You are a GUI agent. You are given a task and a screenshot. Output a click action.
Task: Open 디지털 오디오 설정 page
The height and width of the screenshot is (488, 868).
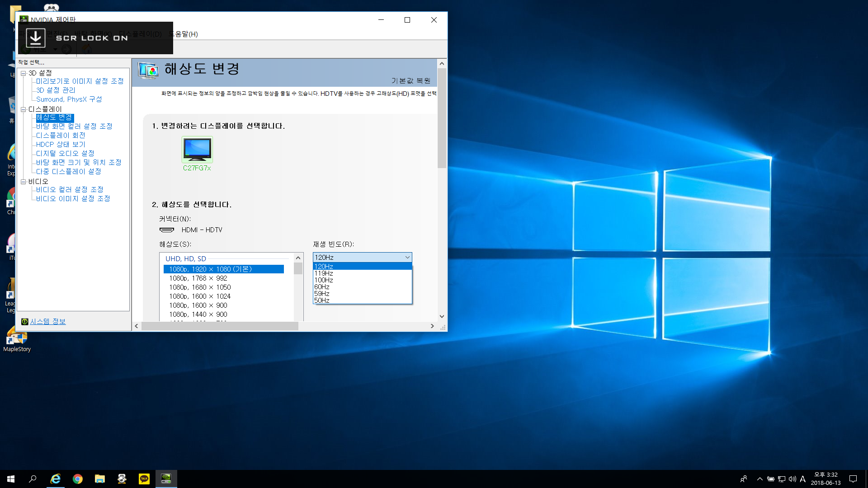point(65,154)
